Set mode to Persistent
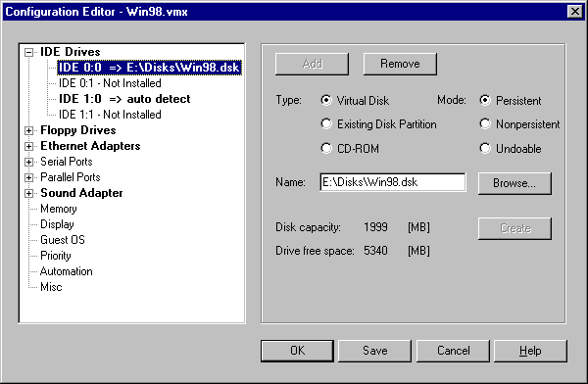The height and width of the screenshot is (384, 588). click(485, 101)
